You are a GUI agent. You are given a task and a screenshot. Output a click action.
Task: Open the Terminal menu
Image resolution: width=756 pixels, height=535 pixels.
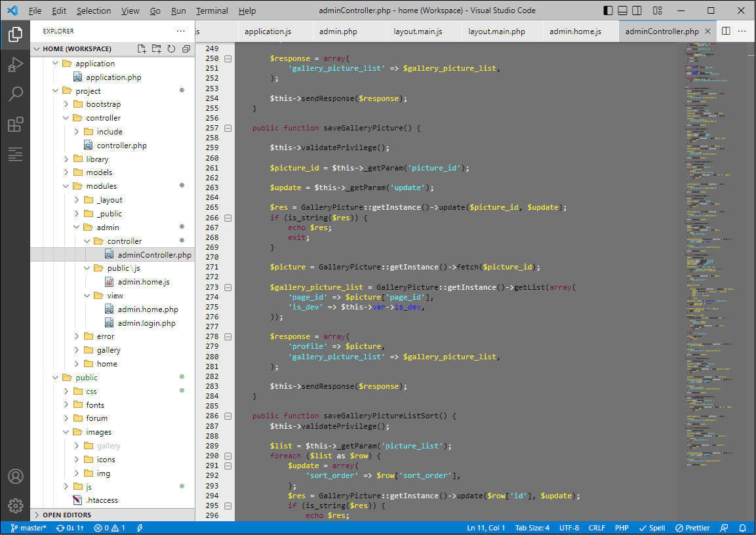point(211,10)
